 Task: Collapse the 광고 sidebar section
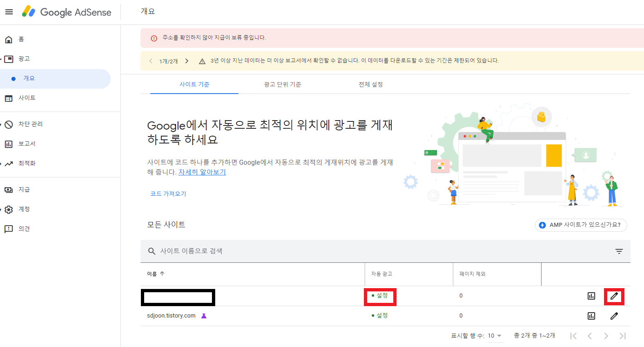(1, 59)
